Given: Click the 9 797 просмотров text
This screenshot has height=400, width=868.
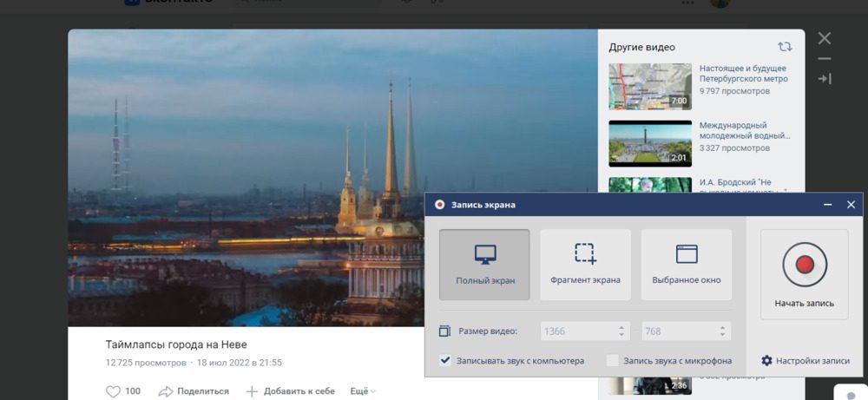Looking at the screenshot, I should [733, 91].
